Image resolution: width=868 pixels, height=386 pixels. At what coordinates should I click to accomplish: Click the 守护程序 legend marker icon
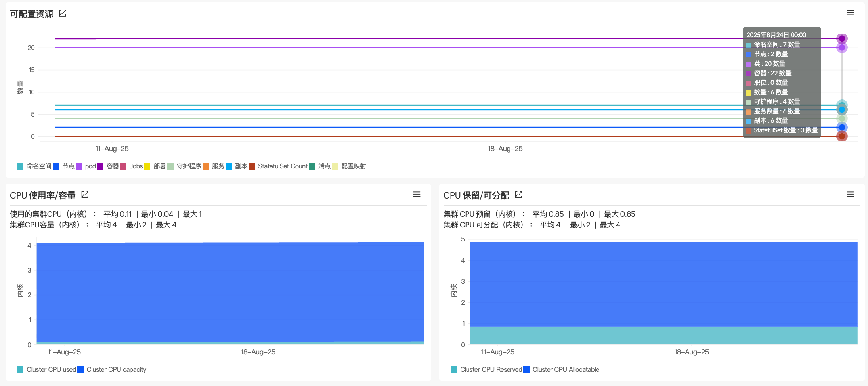tap(171, 166)
